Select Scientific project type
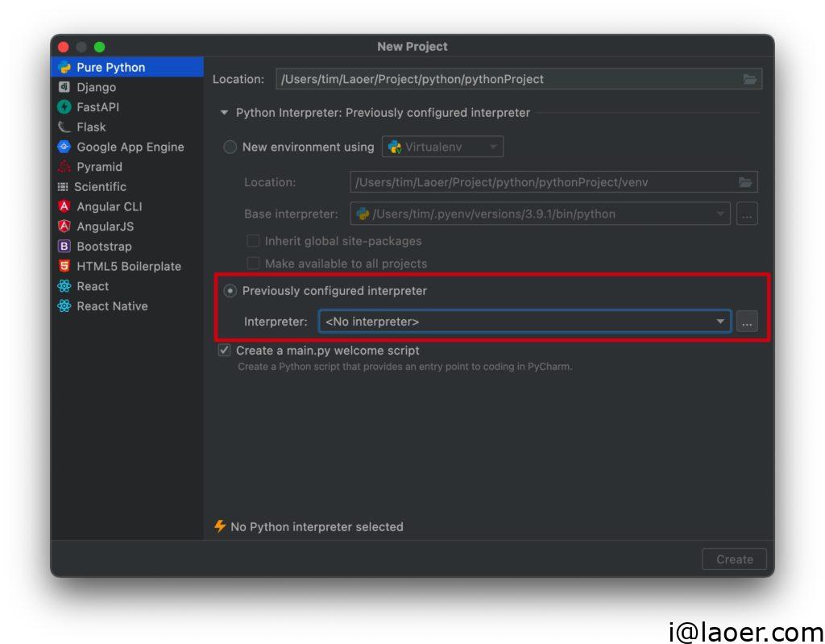This screenshot has width=825, height=644. click(101, 186)
